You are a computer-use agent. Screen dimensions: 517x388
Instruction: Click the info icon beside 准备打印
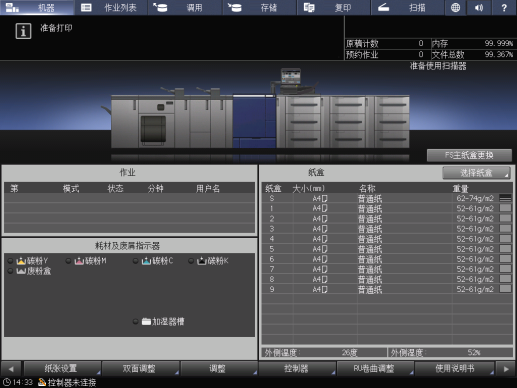(x=23, y=31)
